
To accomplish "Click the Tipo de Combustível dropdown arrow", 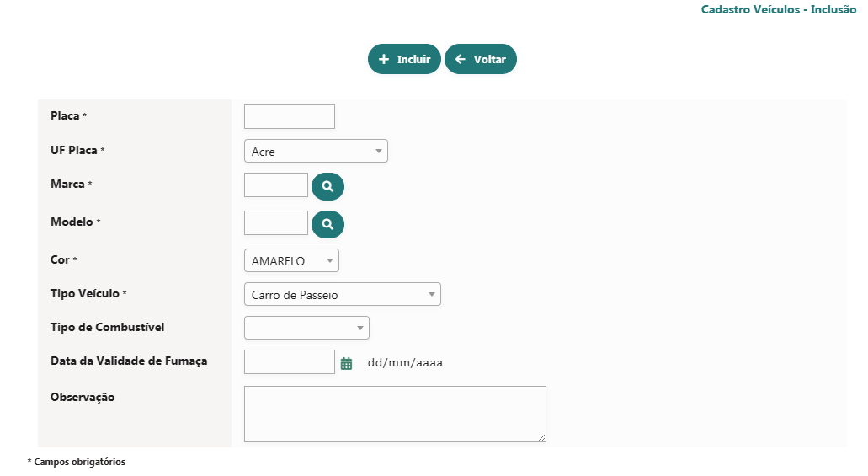I will pos(359,328).
